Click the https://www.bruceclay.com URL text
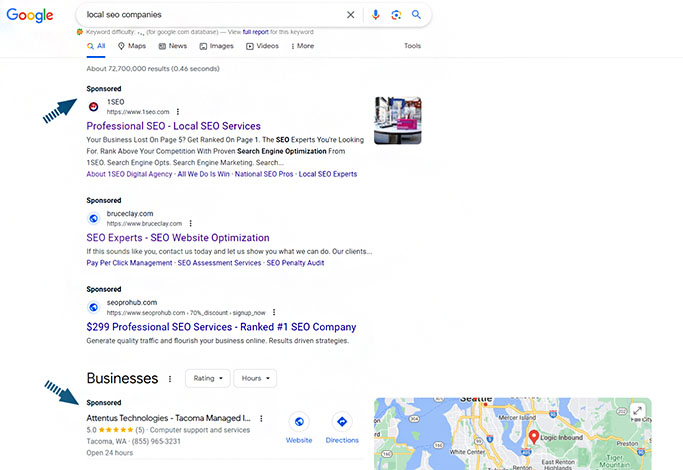683x470 pixels. coord(144,223)
